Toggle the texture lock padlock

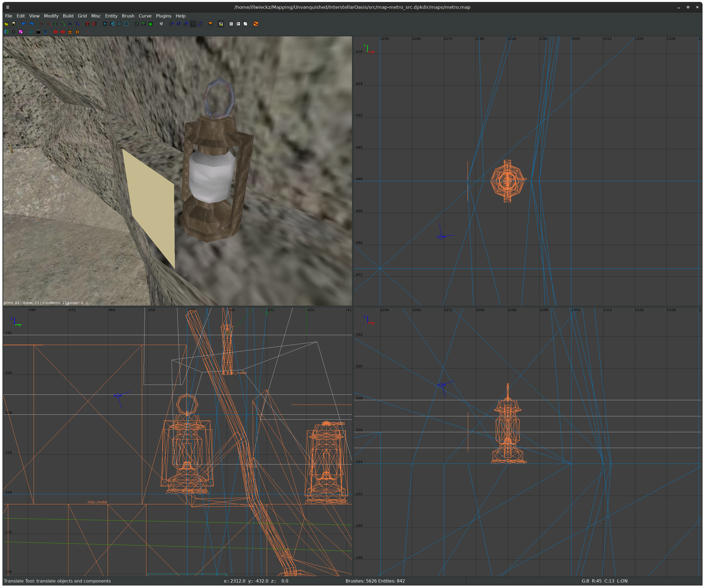pyautogui.click(x=221, y=24)
